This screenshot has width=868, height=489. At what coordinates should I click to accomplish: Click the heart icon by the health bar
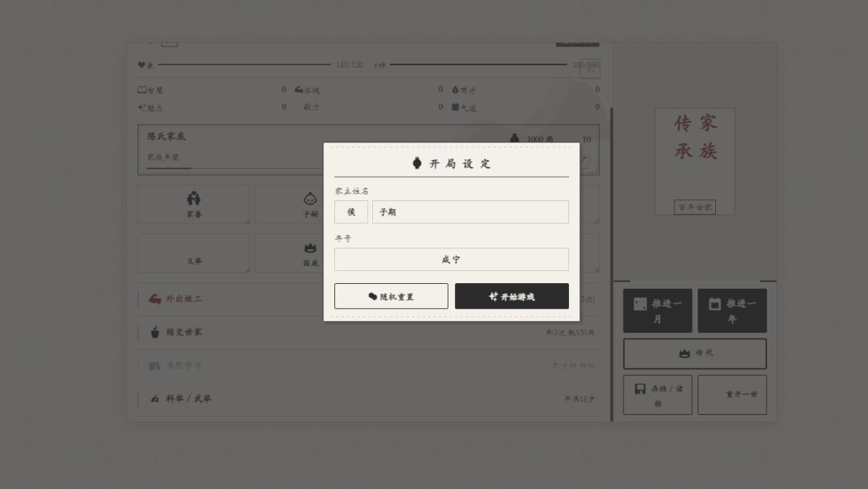point(141,65)
